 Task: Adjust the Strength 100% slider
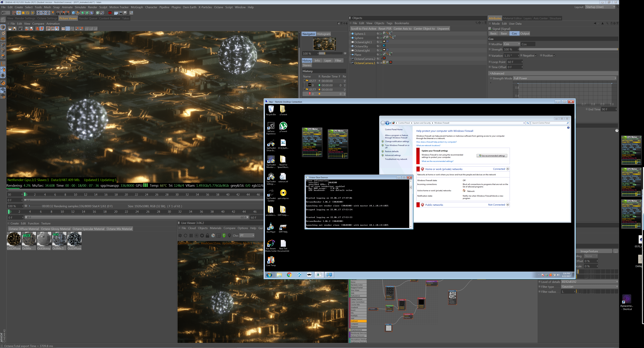pyautogui.click(x=568, y=49)
